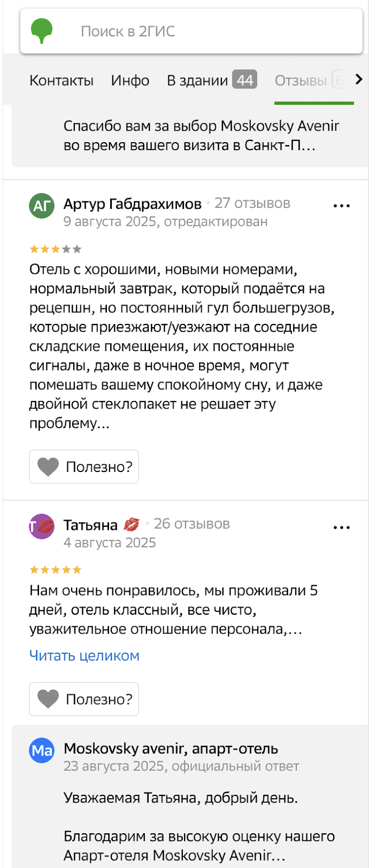369x868 pixels.
Task: Toggle Полезно on Артур's review
Action: 84,466
